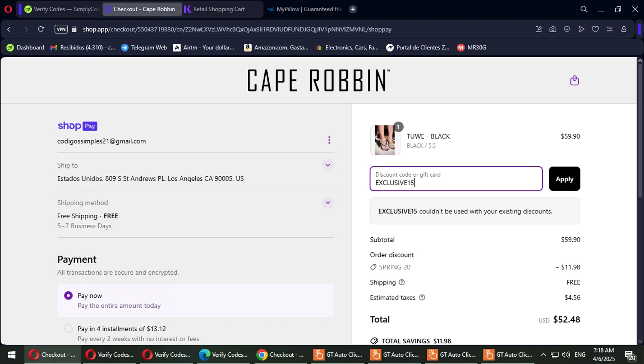Click the ENG language indicator

coord(580,355)
